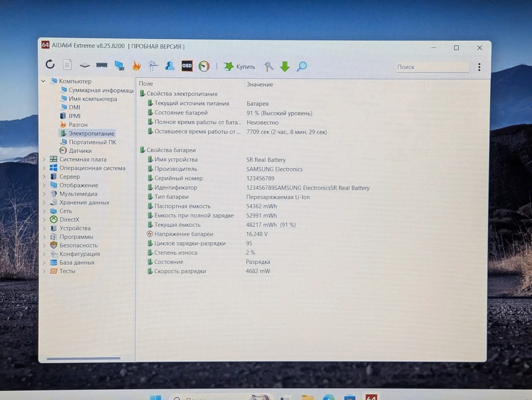Open the three-dot menu
Viewport: 532px width, 400px height.
click(x=479, y=67)
